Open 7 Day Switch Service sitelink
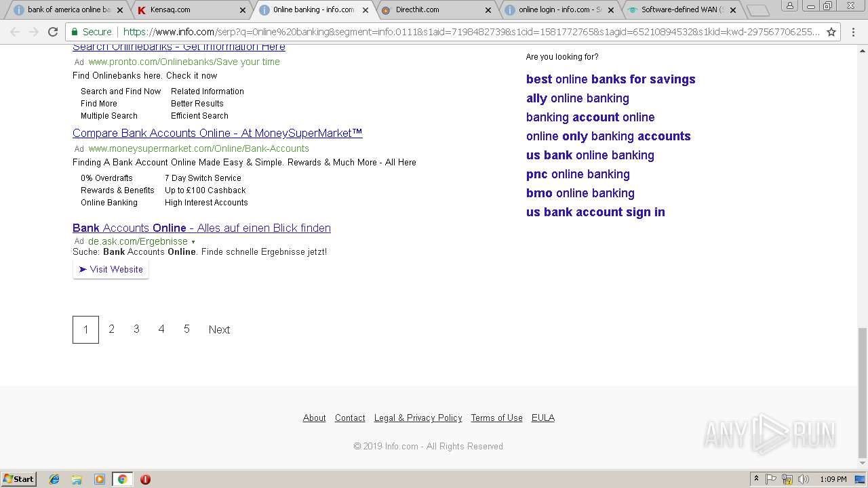 [x=203, y=178]
